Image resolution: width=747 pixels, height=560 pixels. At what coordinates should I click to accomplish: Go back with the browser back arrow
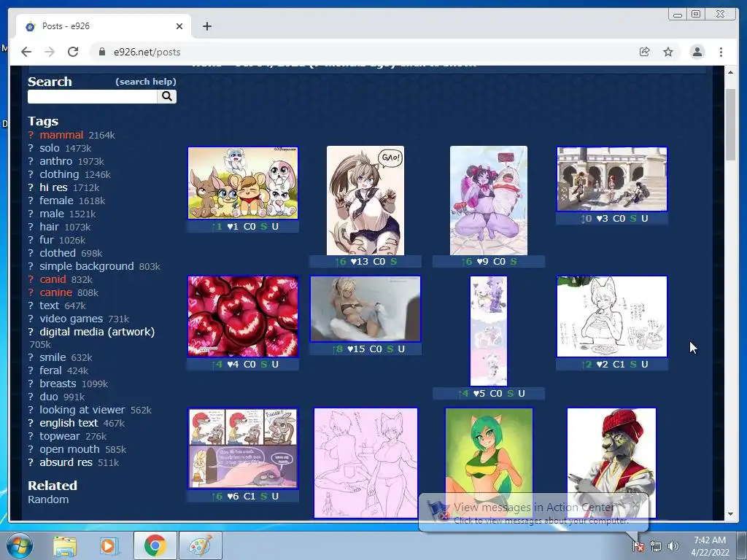click(26, 52)
